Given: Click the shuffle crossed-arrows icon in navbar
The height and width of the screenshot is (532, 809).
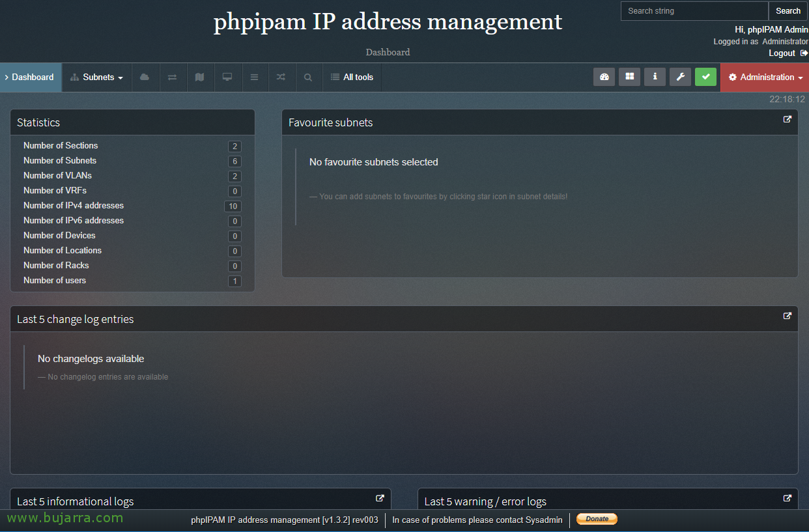Looking at the screenshot, I should (x=281, y=77).
